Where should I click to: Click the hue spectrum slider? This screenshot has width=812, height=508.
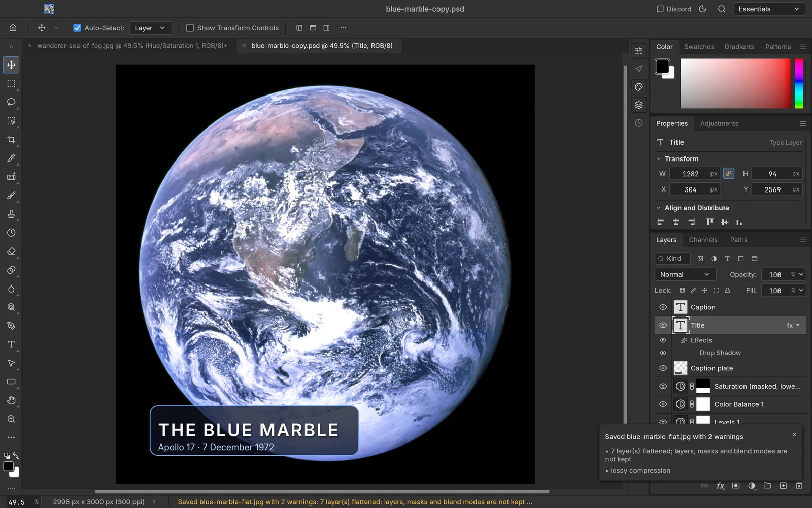[x=799, y=83]
